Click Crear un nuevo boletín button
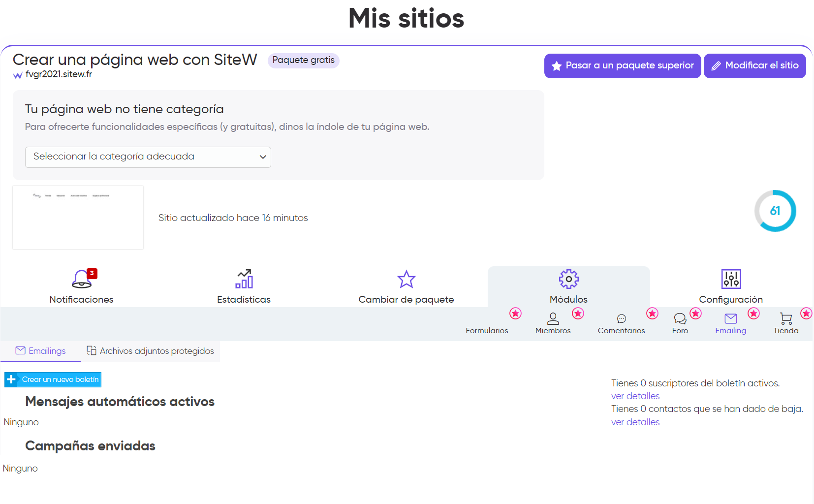Image resolution: width=814 pixels, height=504 pixels. pos(53,379)
